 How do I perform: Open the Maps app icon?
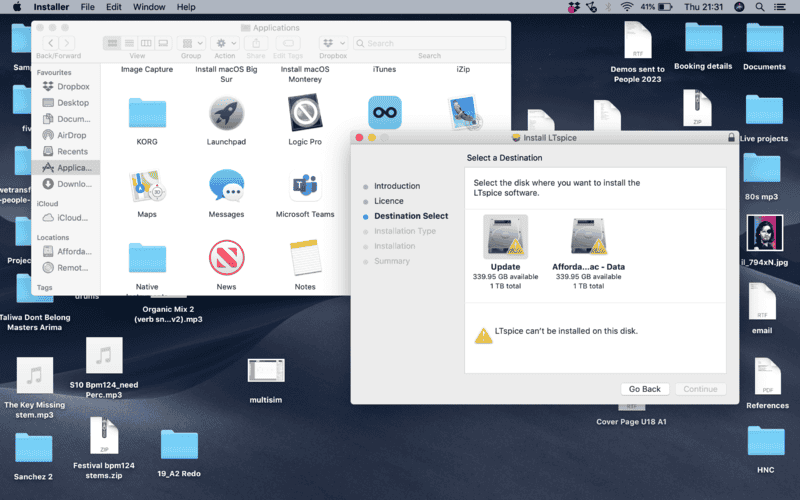tap(147, 186)
